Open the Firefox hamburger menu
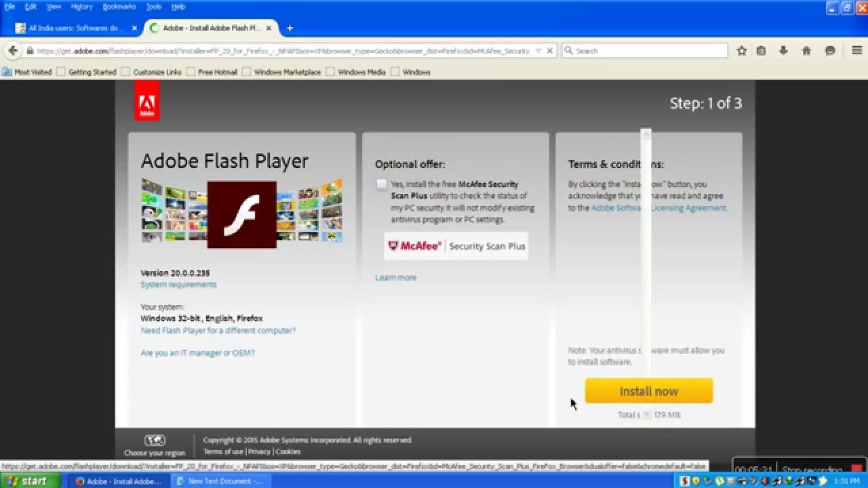Screen dimensions: 868x488 (x=856, y=51)
